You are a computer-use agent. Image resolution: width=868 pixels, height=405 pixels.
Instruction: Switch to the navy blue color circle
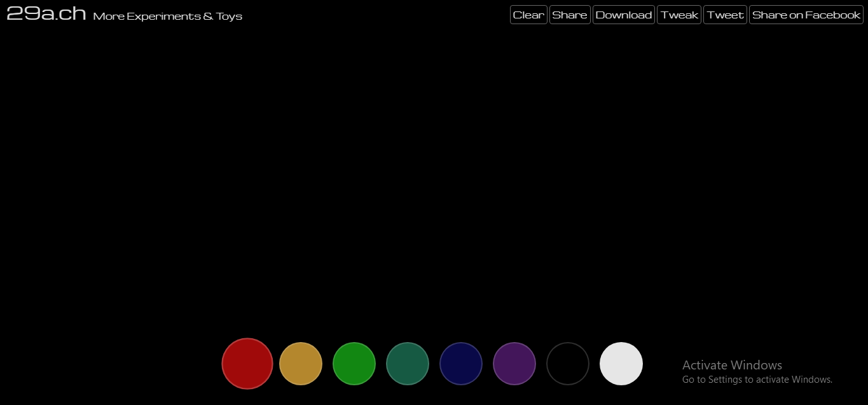point(461,364)
